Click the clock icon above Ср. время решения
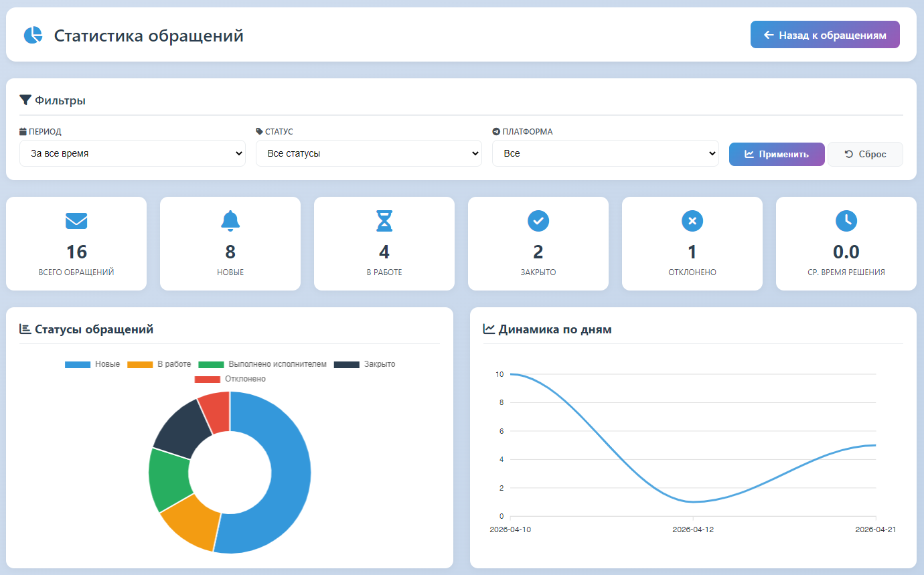 [846, 220]
